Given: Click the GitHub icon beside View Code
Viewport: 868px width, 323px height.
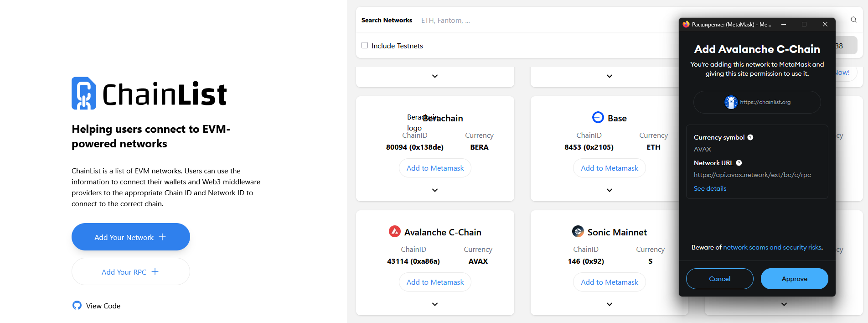Looking at the screenshot, I should point(77,305).
